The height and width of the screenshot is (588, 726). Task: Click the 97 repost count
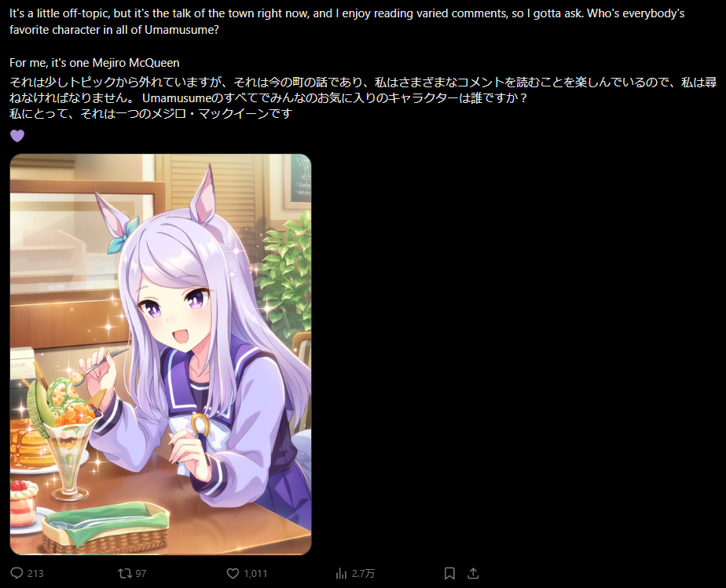(141, 574)
